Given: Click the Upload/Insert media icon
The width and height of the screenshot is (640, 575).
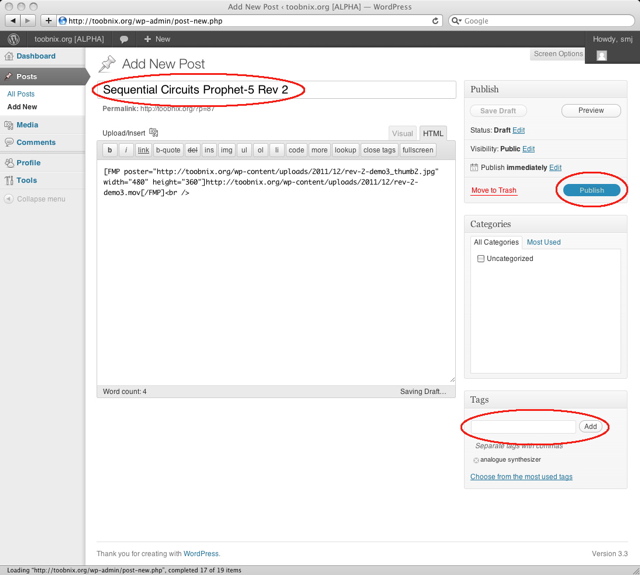Looking at the screenshot, I should 153,132.
